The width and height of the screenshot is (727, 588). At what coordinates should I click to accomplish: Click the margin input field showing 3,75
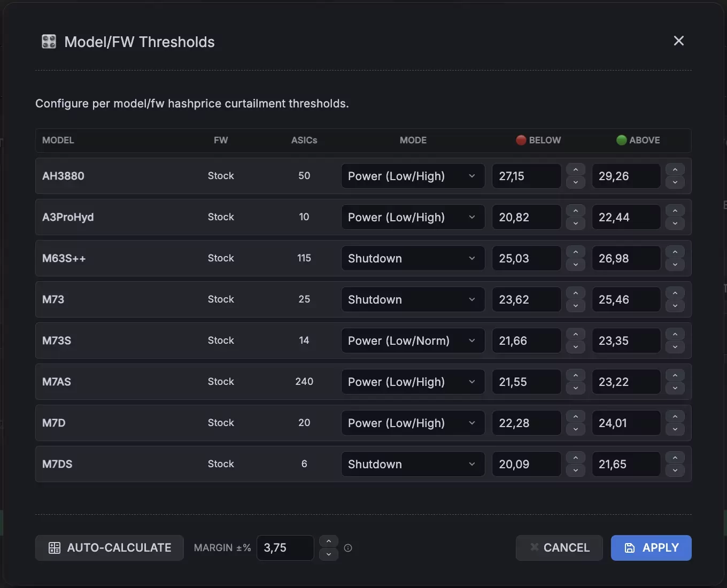coord(285,548)
